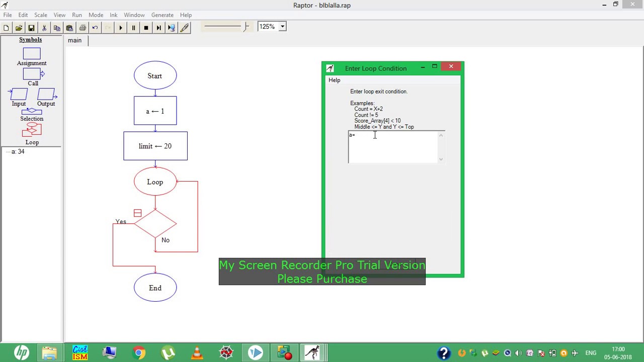Screen dimensions: 644x362
Task: Click the ENG language indicator
Action: point(591,353)
